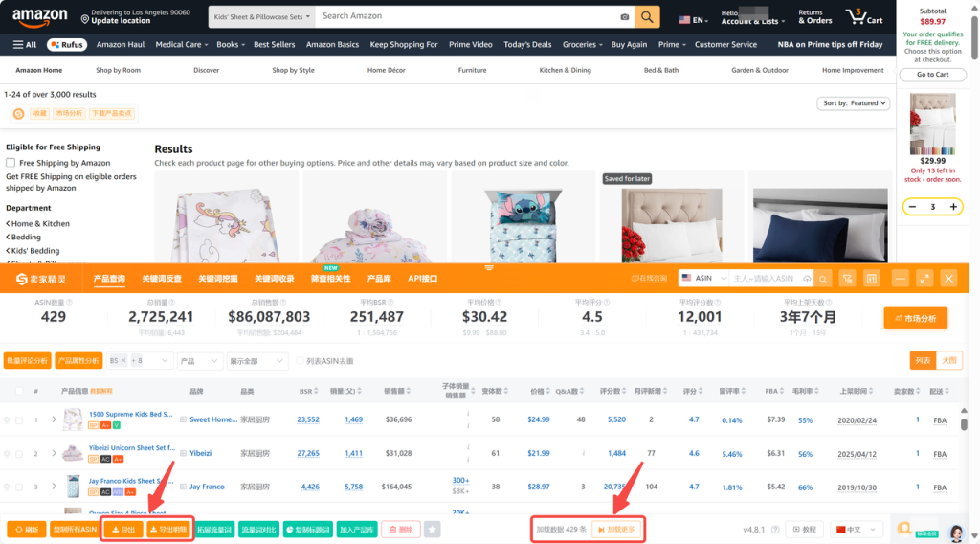Open the All hamburger menu
Image resolution: width=980 pixels, height=544 pixels.
coord(25,44)
